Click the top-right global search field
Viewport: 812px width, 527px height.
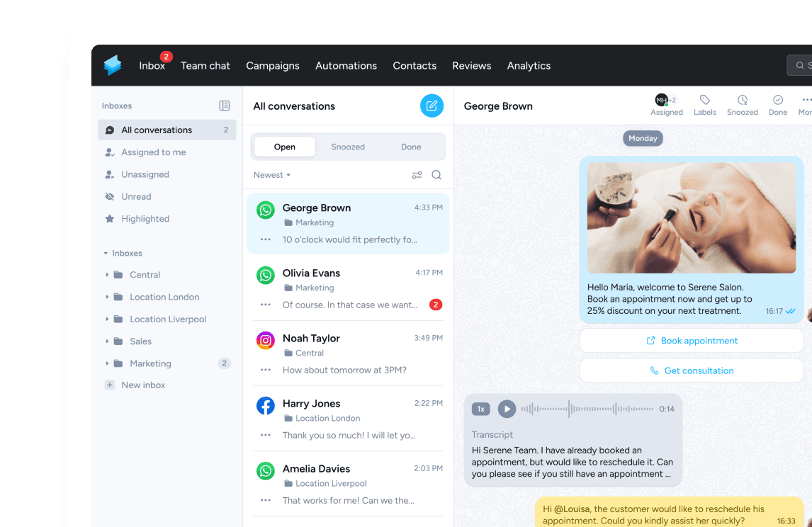(799, 65)
